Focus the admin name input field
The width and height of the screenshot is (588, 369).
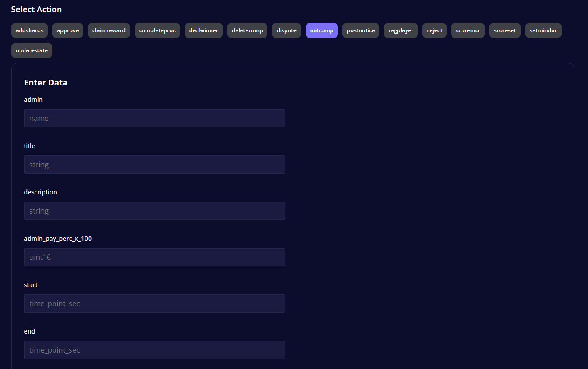(x=154, y=118)
